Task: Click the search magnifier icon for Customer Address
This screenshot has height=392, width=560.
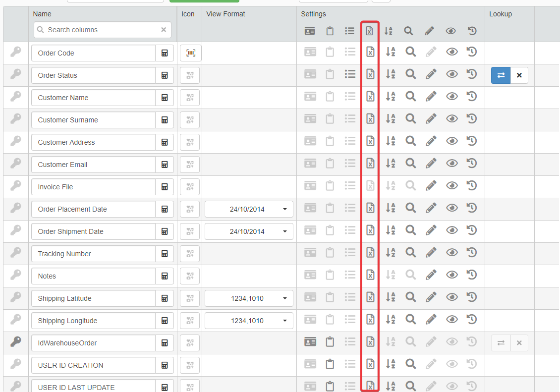Action: (x=410, y=141)
